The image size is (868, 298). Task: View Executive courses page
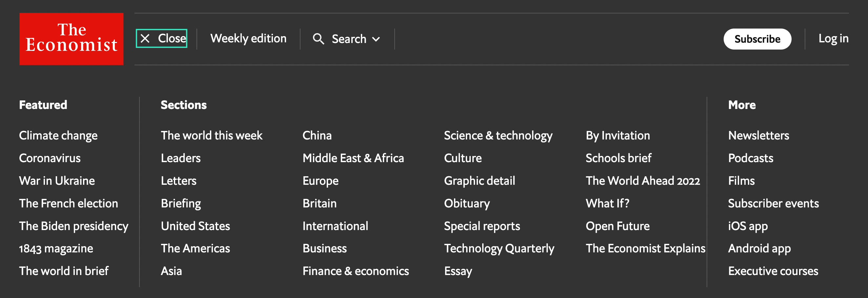click(773, 271)
